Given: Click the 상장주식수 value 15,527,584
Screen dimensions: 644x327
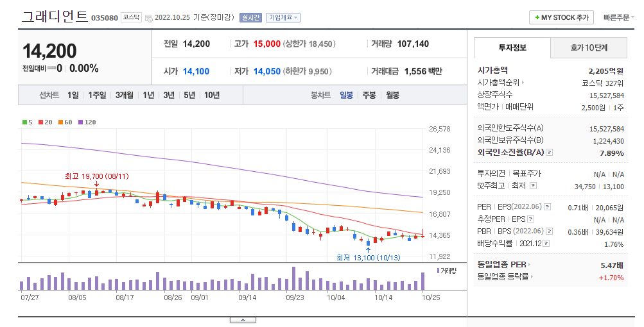Looking at the screenshot, I should tap(607, 96).
